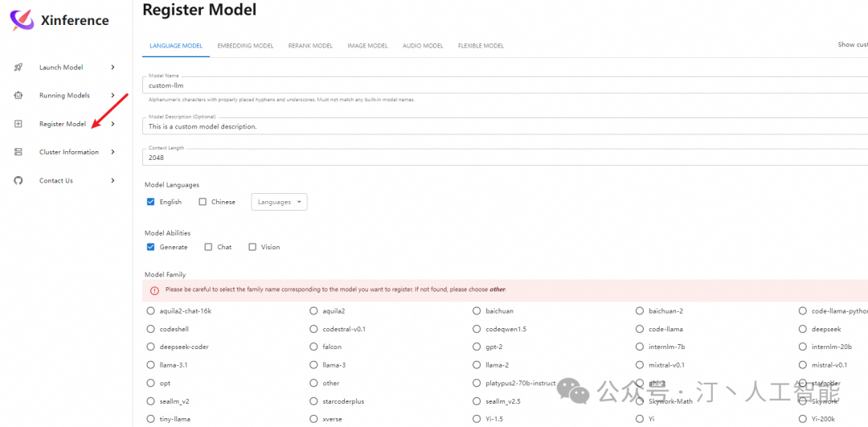Enable the Chinese language checkbox
Viewport: 868px width, 427px height.
[x=203, y=202]
